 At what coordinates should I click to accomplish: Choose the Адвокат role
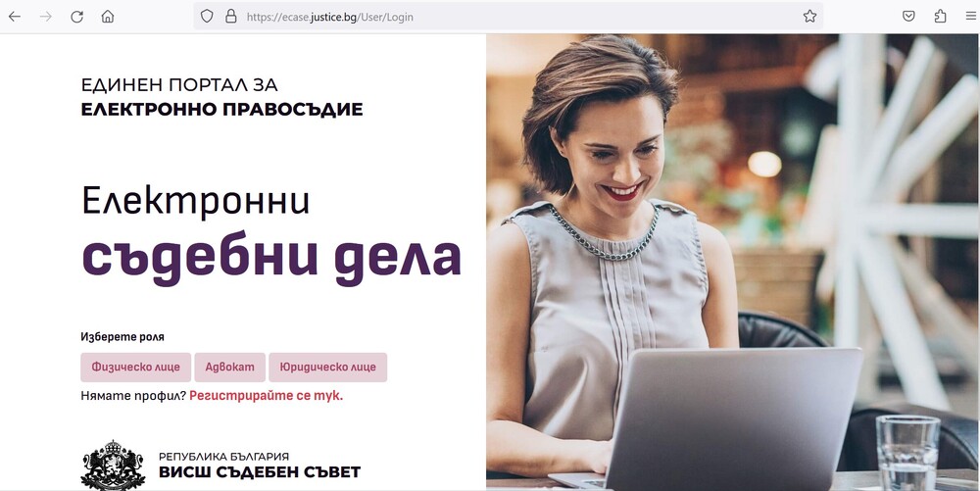[230, 368]
